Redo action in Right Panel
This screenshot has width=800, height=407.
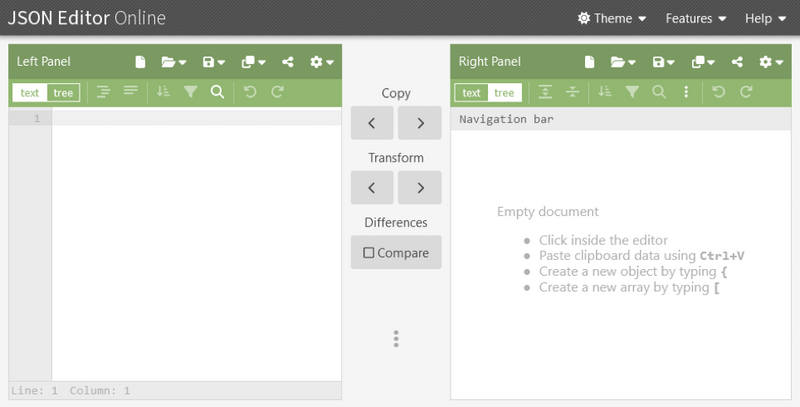pyautogui.click(x=746, y=92)
